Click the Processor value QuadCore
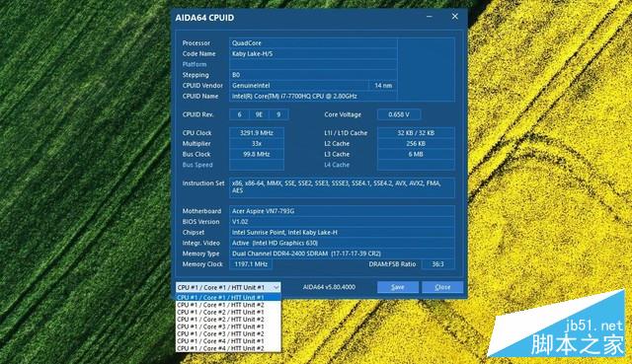 [313, 43]
